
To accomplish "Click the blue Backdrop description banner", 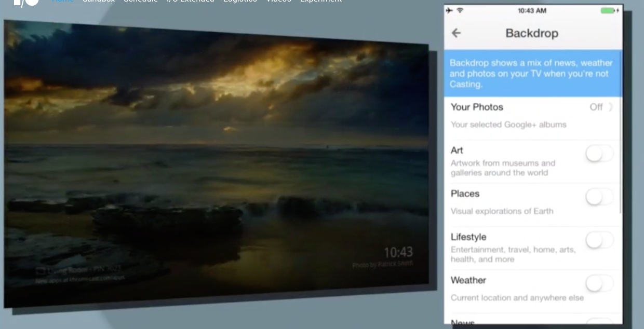I will (x=532, y=73).
